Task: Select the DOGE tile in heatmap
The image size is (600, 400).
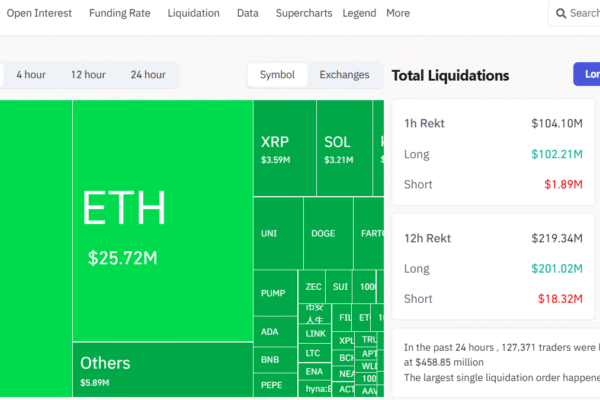Action: pyautogui.click(x=323, y=233)
